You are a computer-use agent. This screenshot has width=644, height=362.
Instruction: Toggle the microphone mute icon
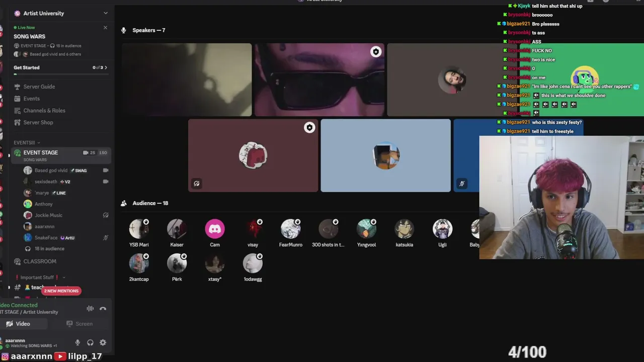pyautogui.click(x=77, y=342)
